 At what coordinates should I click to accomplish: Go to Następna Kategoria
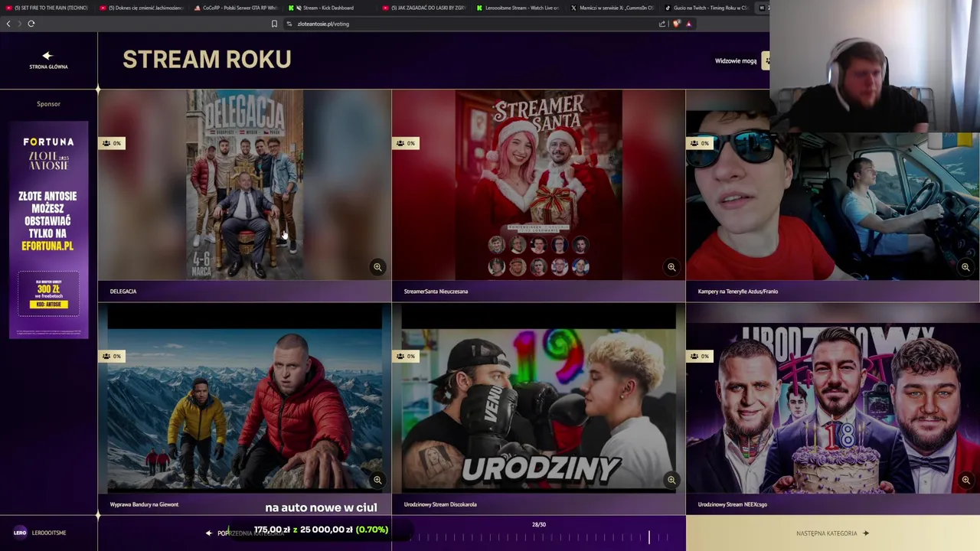[x=832, y=533]
